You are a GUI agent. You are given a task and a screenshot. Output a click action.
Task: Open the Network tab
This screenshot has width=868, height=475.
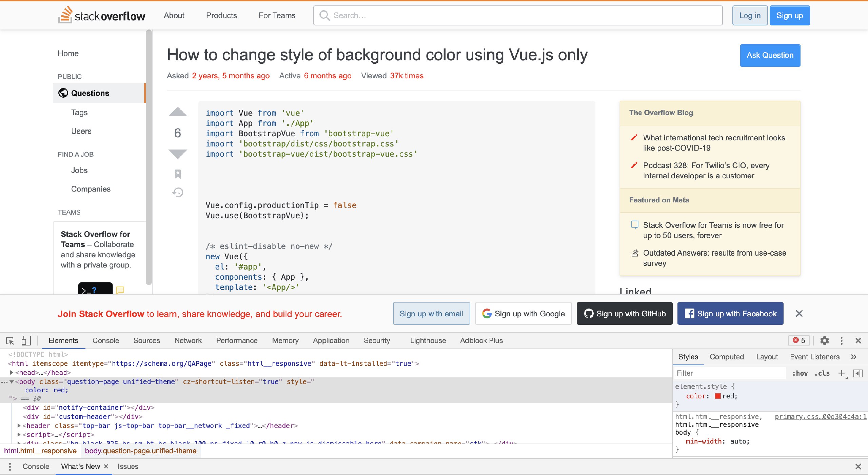coord(188,340)
